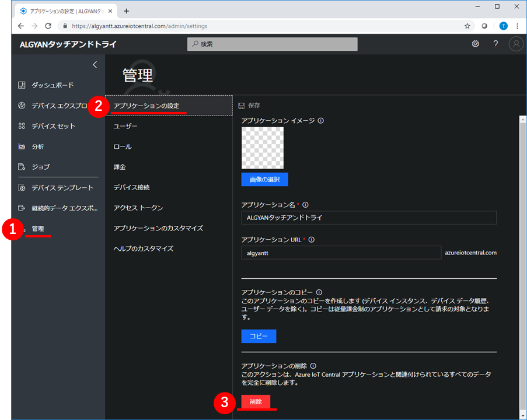
Task: Click the 検索 search box
Action: pos(272,44)
